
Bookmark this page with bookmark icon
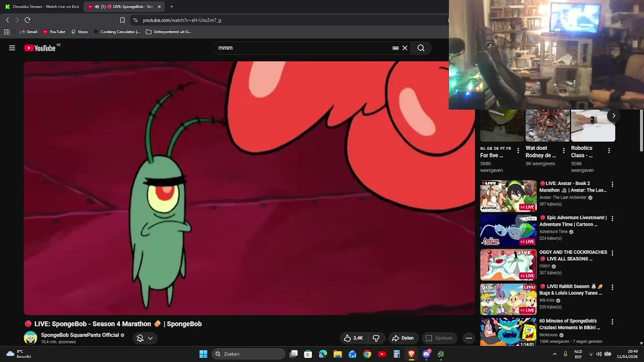[x=122, y=20]
